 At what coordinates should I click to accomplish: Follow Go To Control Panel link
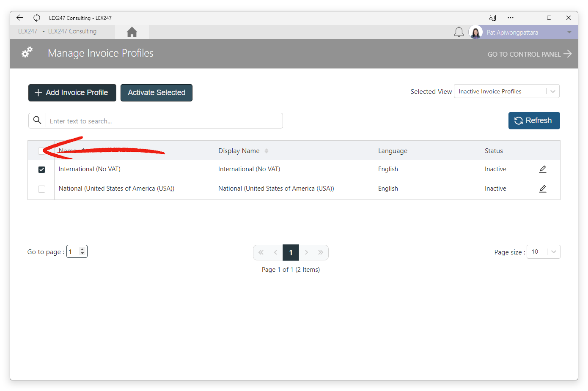(x=529, y=54)
